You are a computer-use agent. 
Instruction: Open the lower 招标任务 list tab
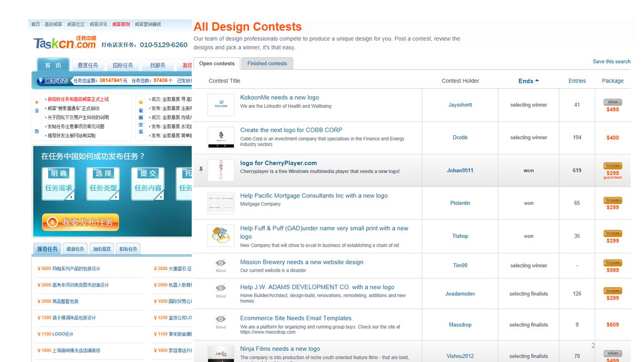click(128, 249)
